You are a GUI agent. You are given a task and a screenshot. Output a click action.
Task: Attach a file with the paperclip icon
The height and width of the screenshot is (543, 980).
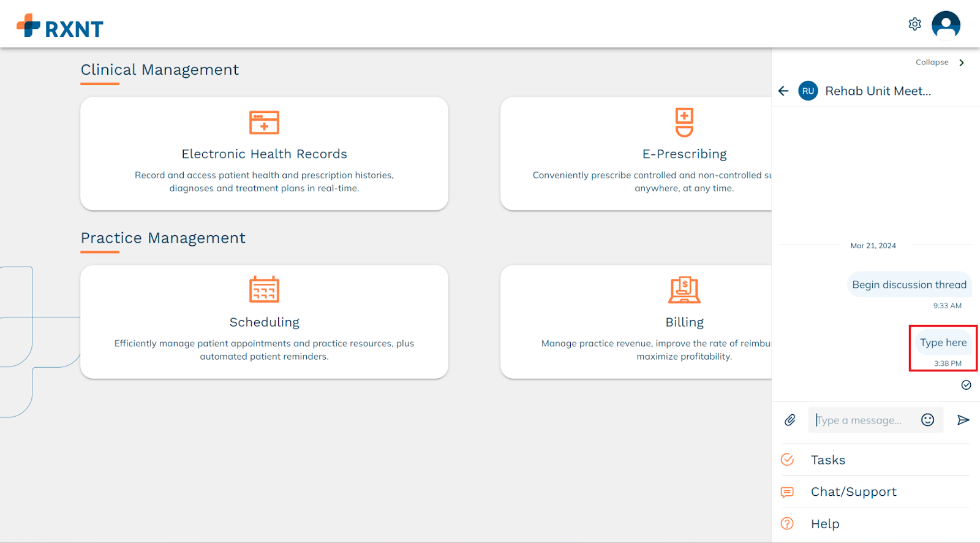pos(790,420)
